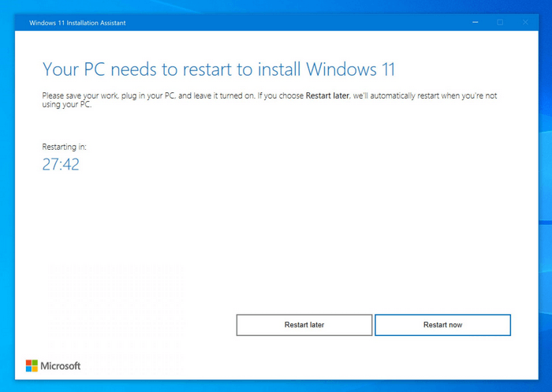Image resolution: width=552 pixels, height=392 pixels.
Task: Click the faint watermark pattern above Microsoft logo
Action: point(116,308)
